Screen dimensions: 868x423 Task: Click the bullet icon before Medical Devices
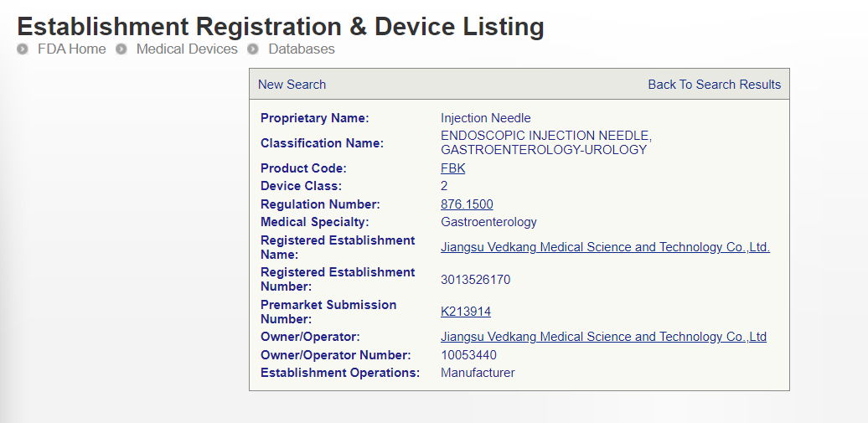pyautogui.click(x=121, y=49)
